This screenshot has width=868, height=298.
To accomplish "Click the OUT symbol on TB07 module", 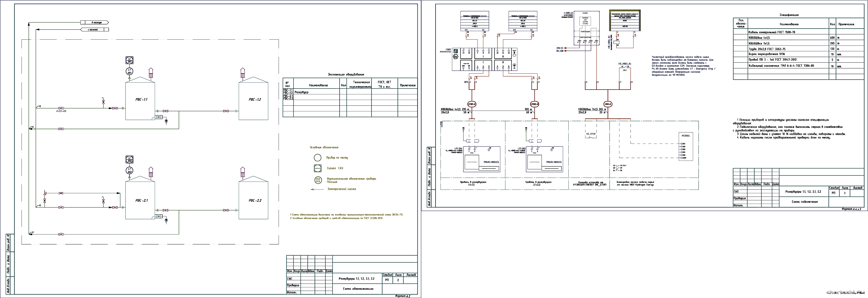I will coord(514,53).
